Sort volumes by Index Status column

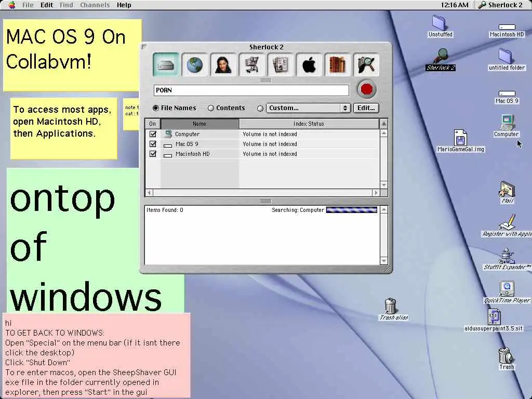point(309,124)
